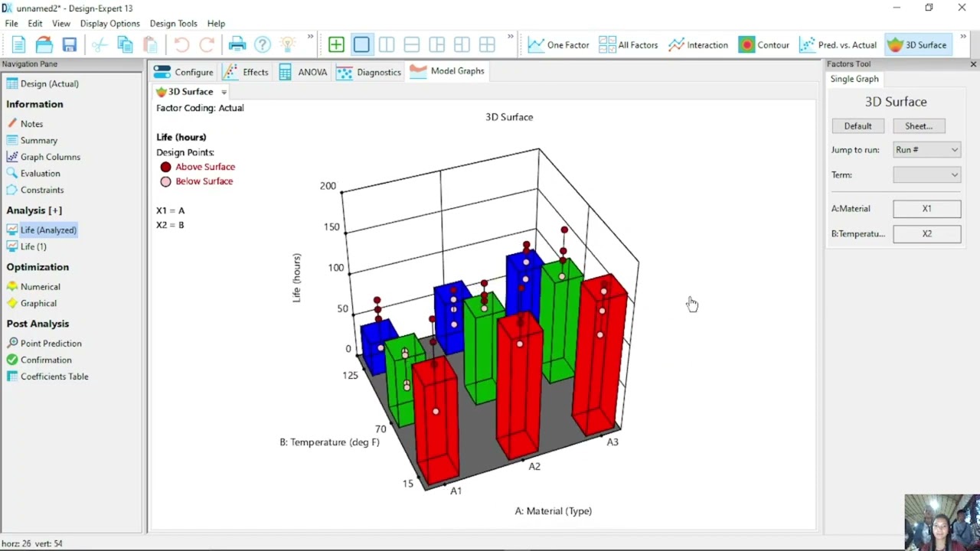Copy selection with the Copy icon
Screen dimensions: 980x551
point(125,44)
